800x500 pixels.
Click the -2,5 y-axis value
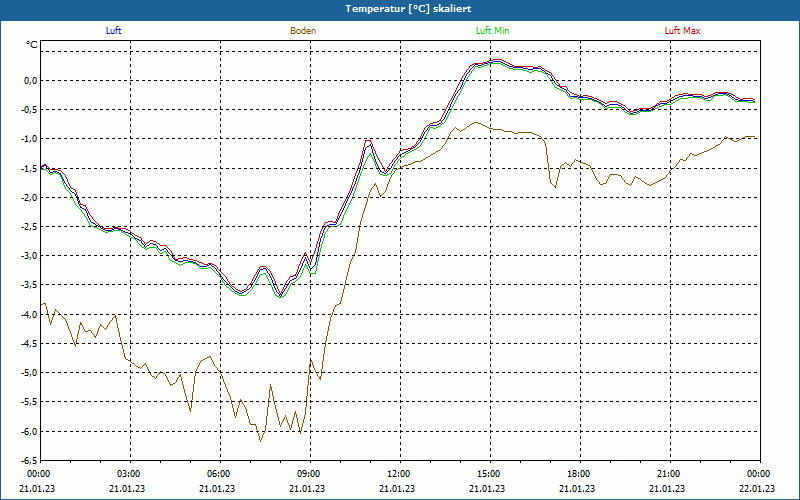(30, 227)
